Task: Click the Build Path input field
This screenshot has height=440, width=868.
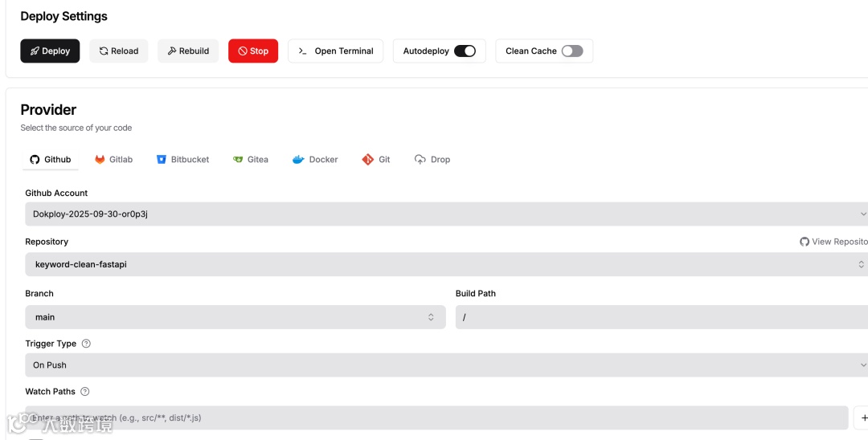Action: 661,317
